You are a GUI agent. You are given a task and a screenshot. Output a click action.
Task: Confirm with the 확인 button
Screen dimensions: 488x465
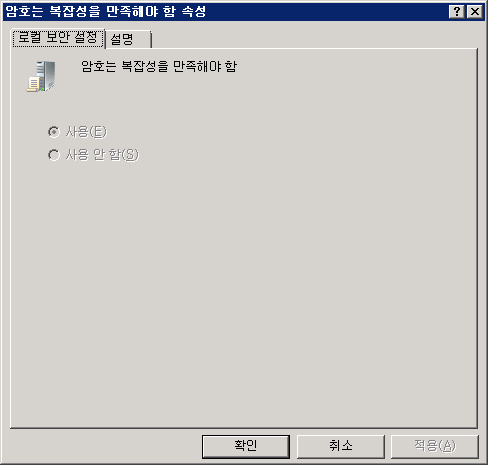point(246,446)
